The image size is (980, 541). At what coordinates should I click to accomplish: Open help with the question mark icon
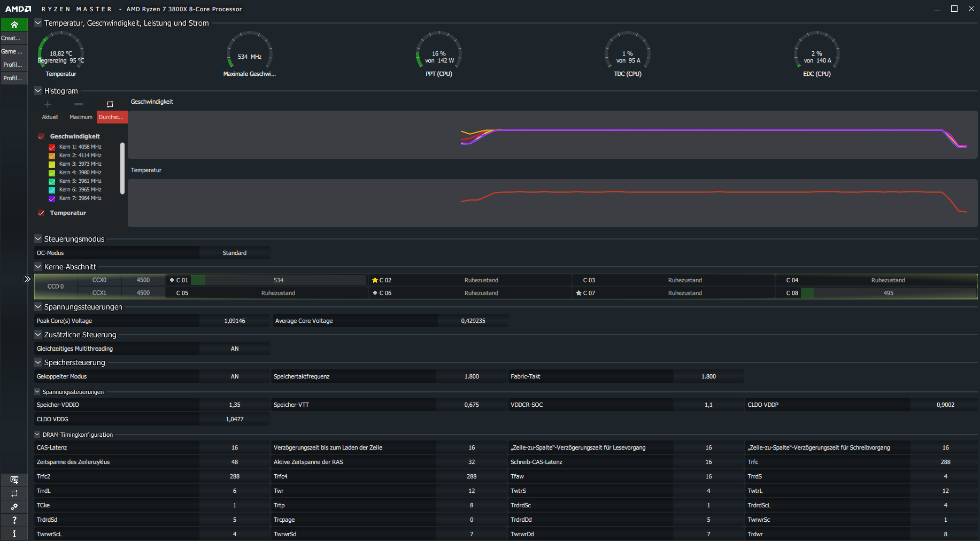[x=14, y=520]
